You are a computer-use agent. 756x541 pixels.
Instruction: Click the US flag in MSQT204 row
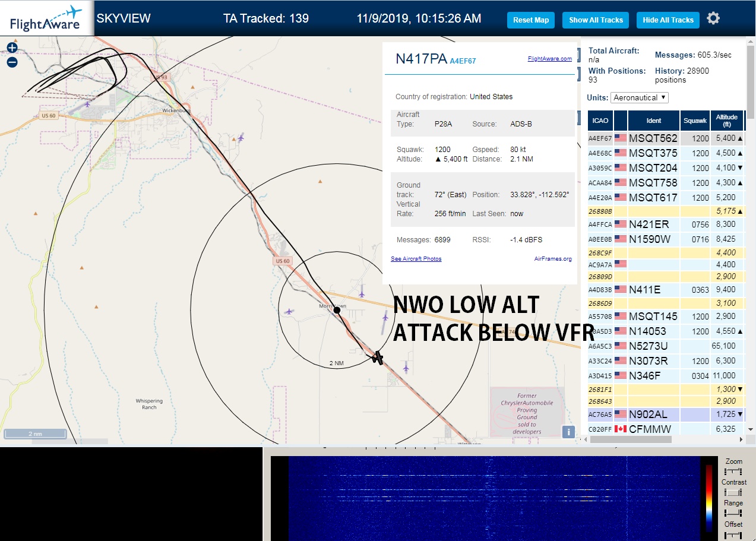coord(621,168)
